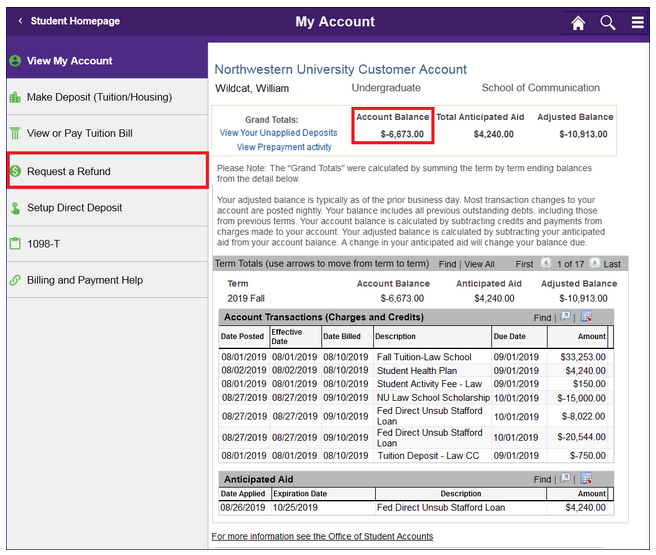Sort transactions by Amount column header
The image size is (656, 555).
point(592,336)
